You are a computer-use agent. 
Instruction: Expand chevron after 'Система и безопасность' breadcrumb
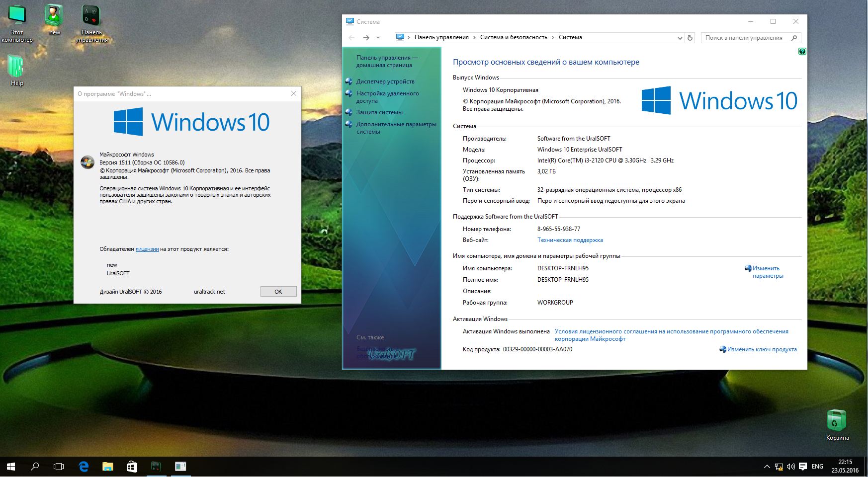click(x=553, y=37)
